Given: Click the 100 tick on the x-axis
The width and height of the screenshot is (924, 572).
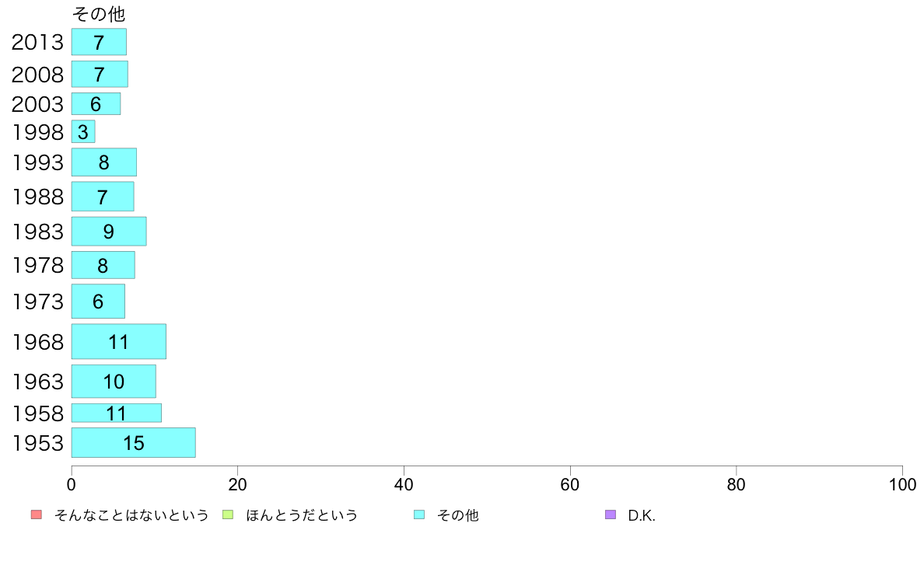Looking at the screenshot, I should [x=902, y=485].
